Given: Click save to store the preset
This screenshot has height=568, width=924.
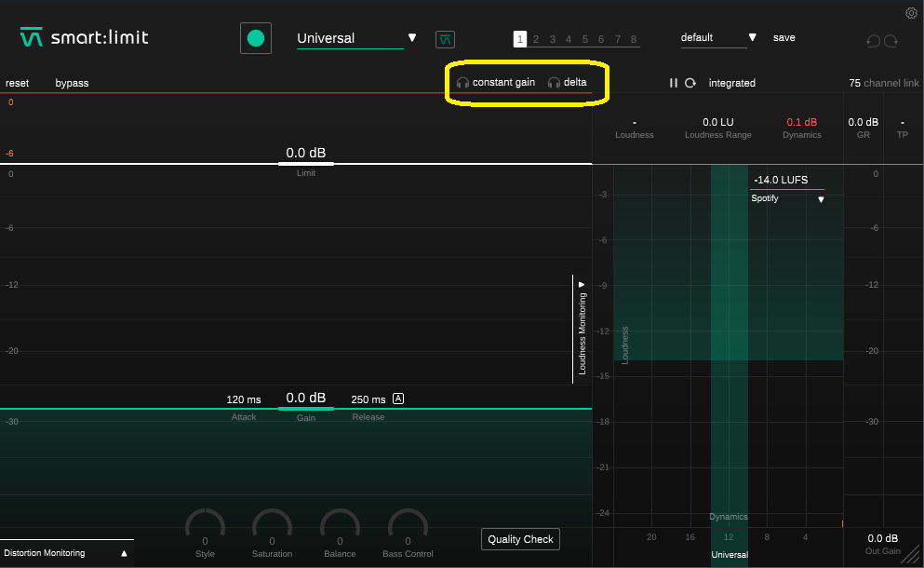Looking at the screenshot, I should click(783, 38).
